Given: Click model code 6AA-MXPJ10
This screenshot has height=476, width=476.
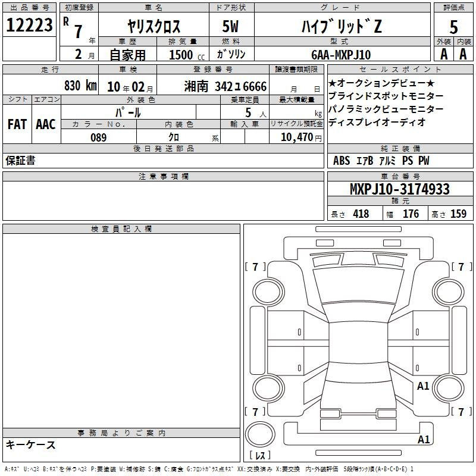Looking at the screenshot, I should point(341,55).
